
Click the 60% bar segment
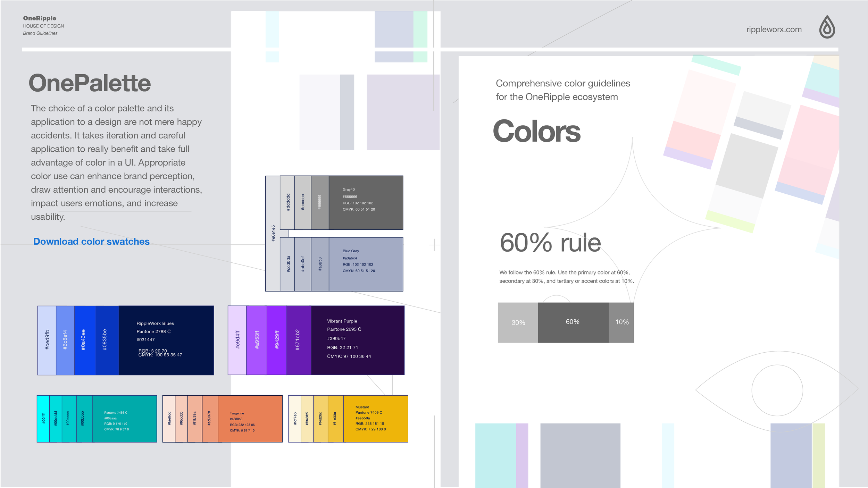point(574,322)
